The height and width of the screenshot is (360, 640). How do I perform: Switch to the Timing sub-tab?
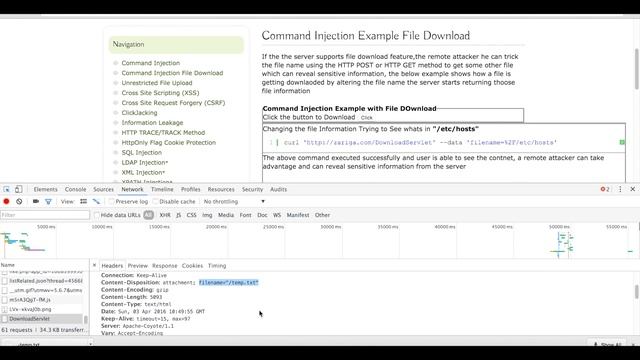(217, 266)
